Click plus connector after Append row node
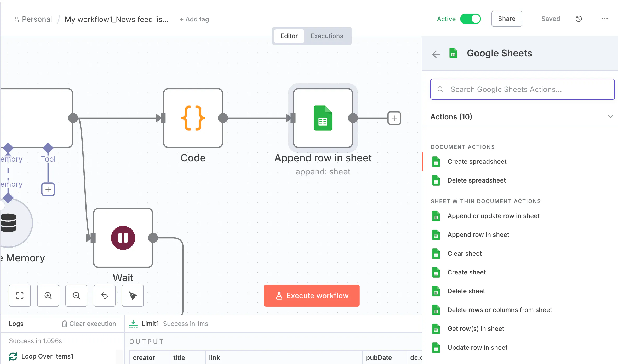618x364 pixels. click(394, 118)
